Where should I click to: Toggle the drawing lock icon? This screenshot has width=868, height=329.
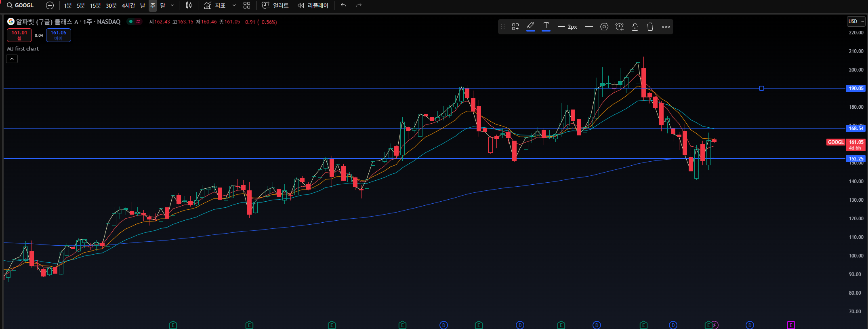pyautogui.click(x=635, y=27)
